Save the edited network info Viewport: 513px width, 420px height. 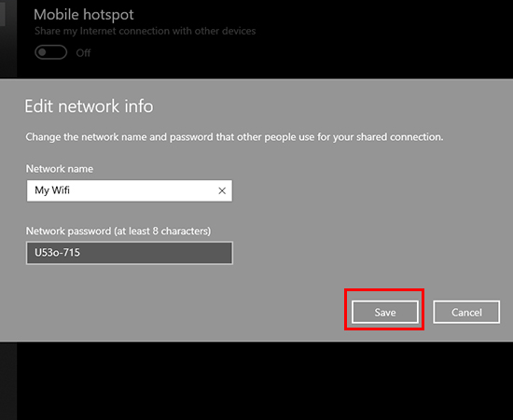click(384, 312)
